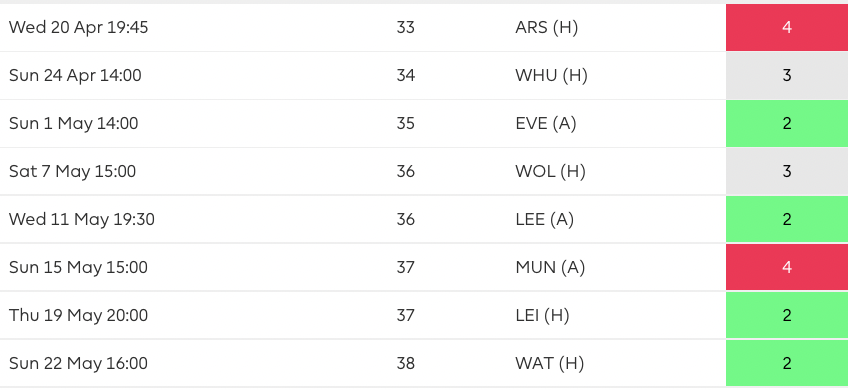Select the WAT (H) fixture
848x390 pixels.
pos(549,363)
